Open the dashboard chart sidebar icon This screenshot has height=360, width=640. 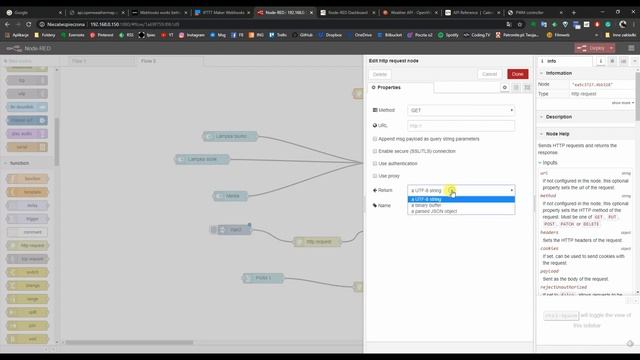[x=623, y=61]
